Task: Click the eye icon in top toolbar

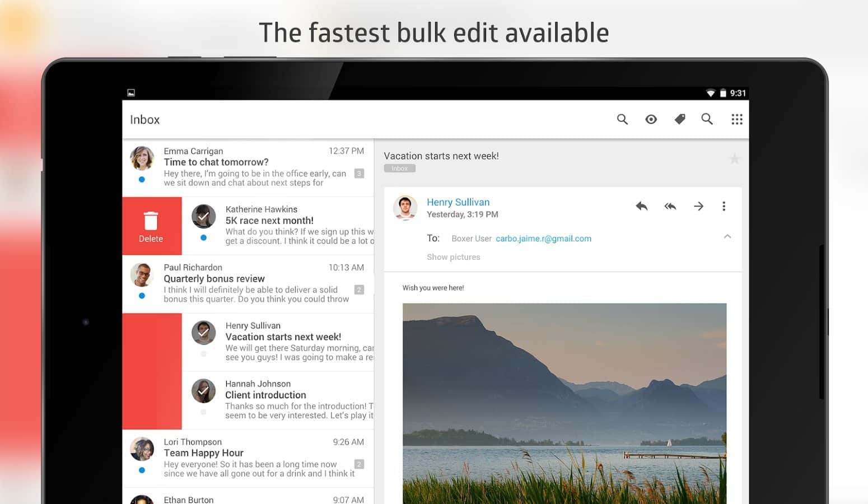Action: pyautogui.click(x=651, y=119)
